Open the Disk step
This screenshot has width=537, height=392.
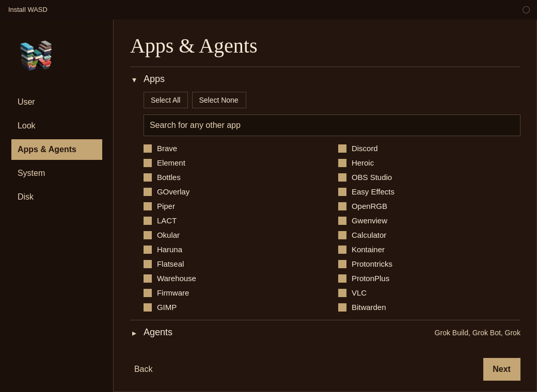click(x=56, y=197)
